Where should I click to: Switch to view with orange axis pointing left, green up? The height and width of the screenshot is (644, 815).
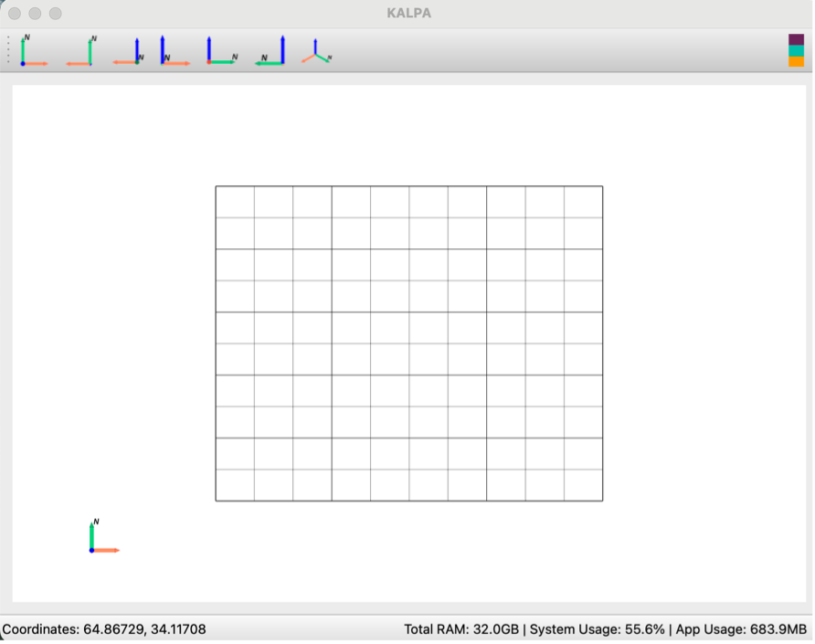(x=81, y=50)
